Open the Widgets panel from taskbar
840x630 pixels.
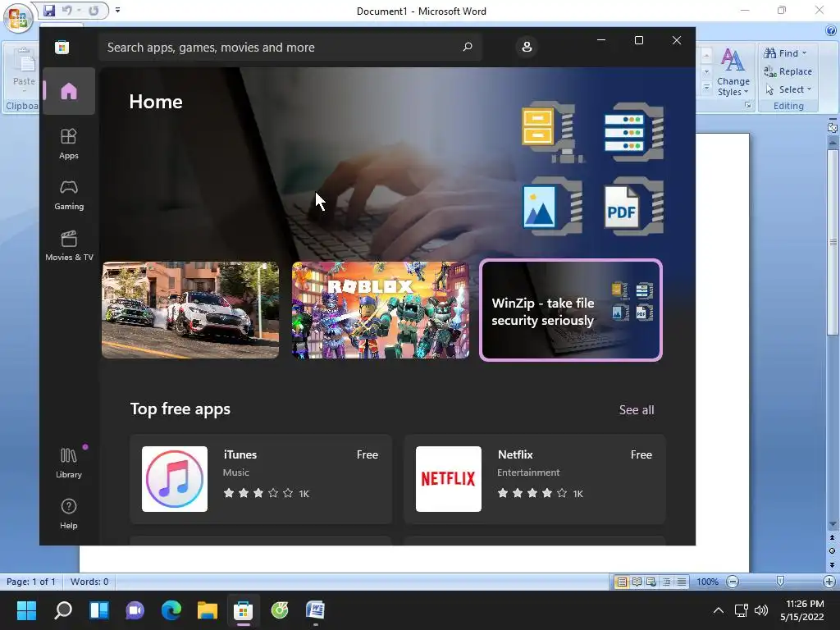pos(99,610)
